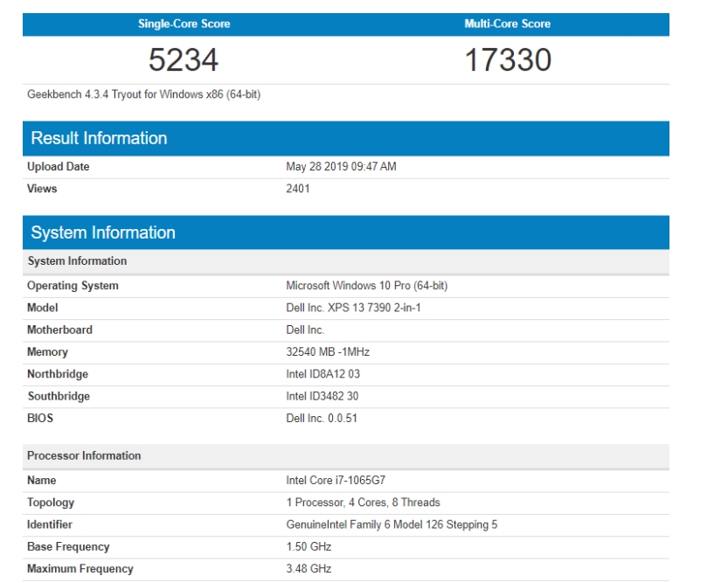
Task: Click the Upload Date value May 28 2019
Action: click(341, 166)
